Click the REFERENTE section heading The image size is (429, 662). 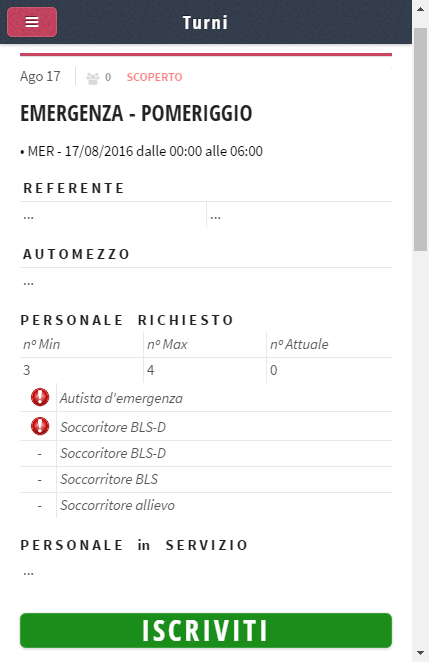[x=74, y=188]
